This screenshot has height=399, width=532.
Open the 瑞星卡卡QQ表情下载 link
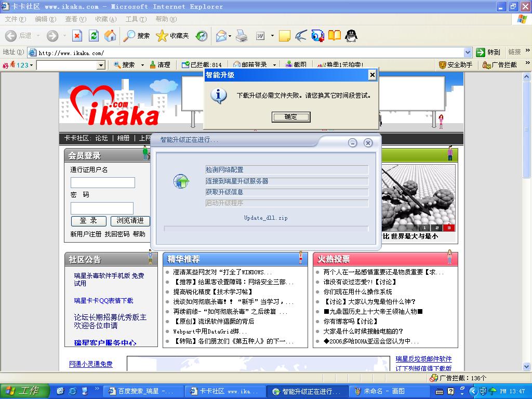point(103,301)
